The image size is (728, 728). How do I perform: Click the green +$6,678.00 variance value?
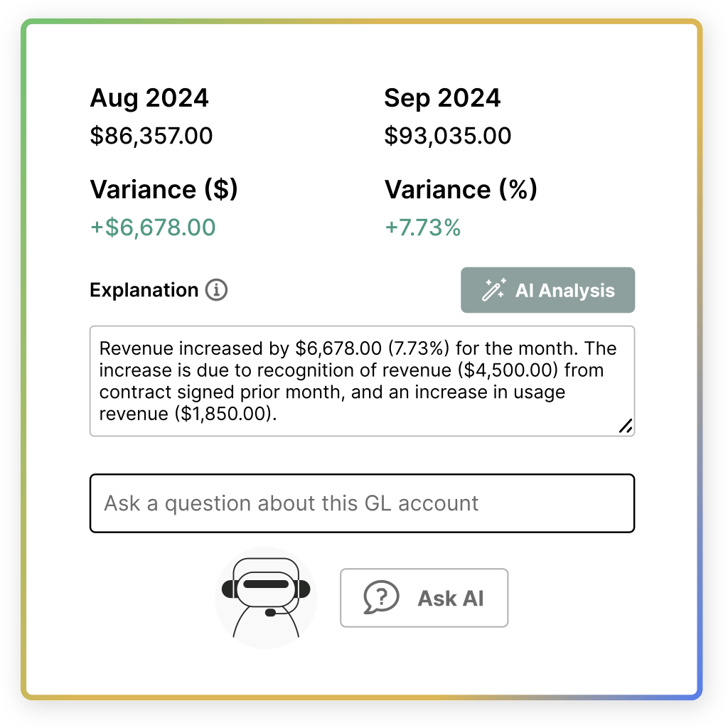pos(153,227)
